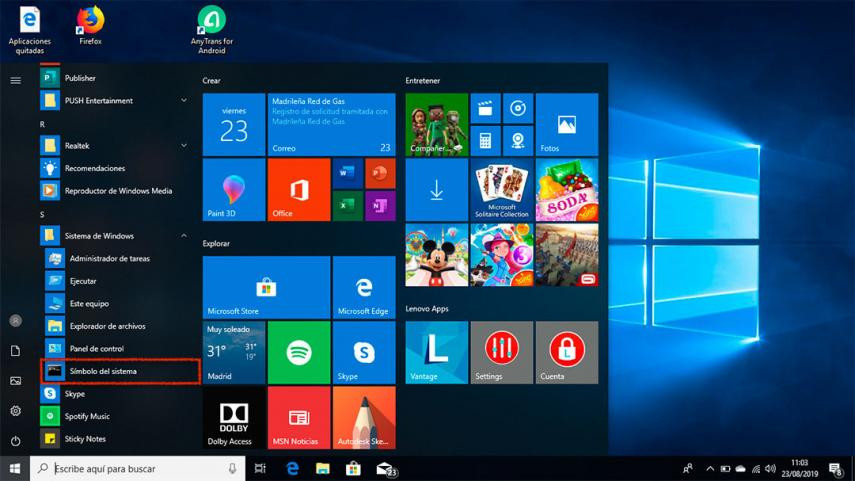The height and width of the screenshot is (481, 855).
Task: Open the Action Center notifications
Action: tap(835, 468)
